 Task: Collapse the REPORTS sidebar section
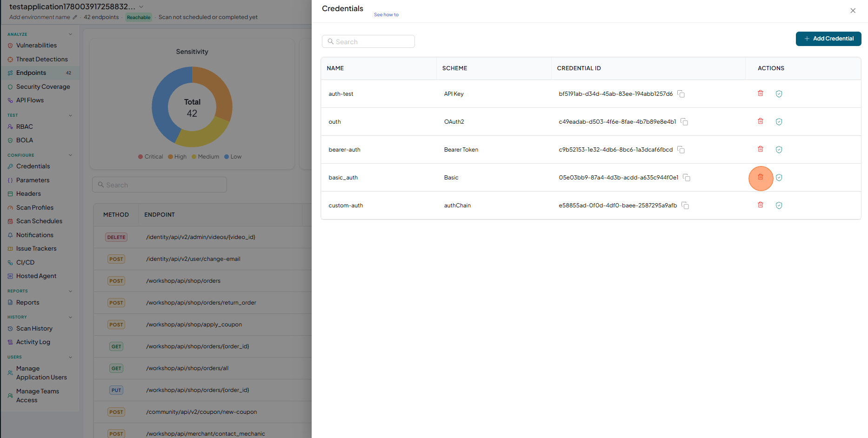click(x=71, y=291)
